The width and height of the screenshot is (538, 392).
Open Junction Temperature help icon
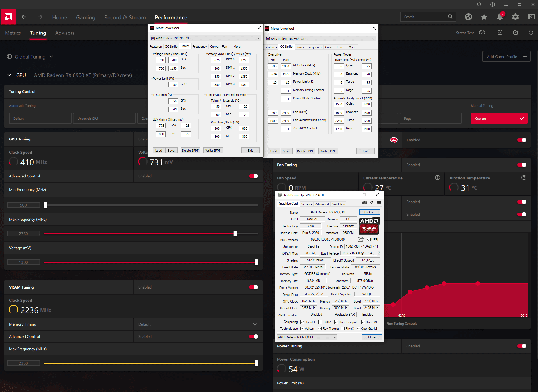524,177
